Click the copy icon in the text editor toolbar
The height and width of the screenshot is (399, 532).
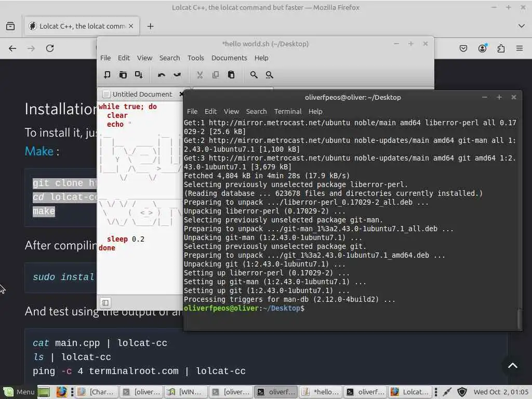click(x=216, y=75)
